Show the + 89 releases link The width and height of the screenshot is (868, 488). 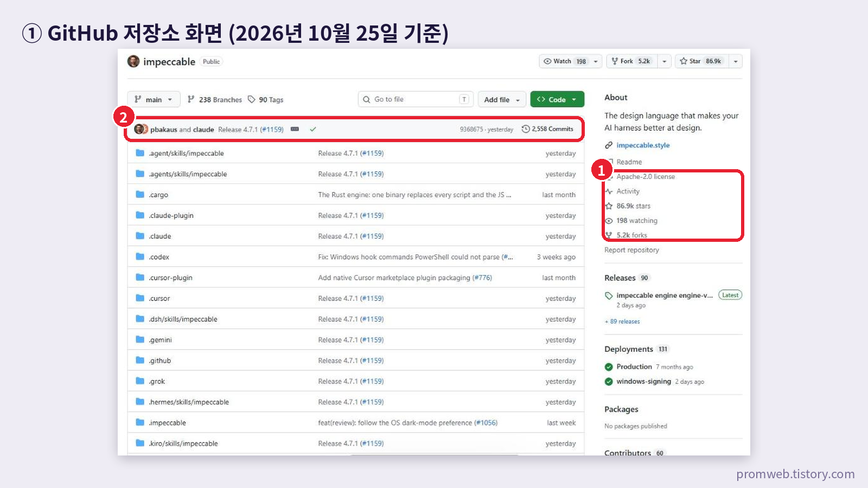click(622, 322)
